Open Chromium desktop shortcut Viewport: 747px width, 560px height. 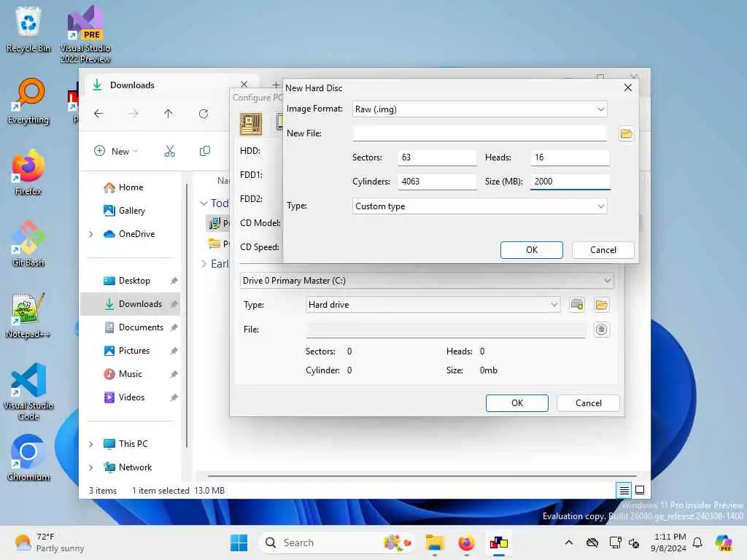[28, 458]
